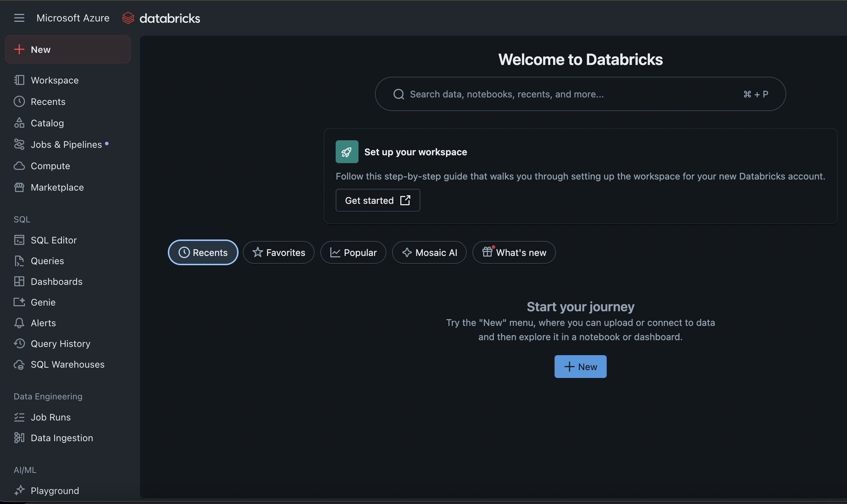Click the clock icon on the Recents chip
The image size is (847, 504).
(x=184, y=252)
